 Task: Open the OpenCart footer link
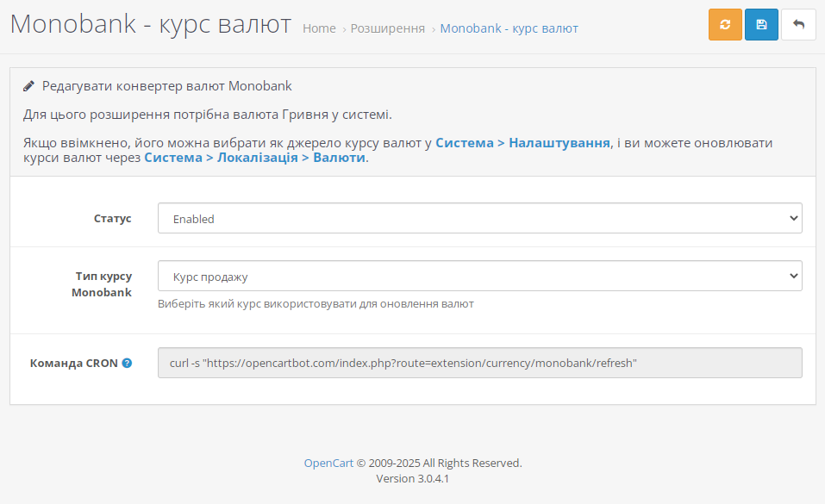(x=328, y=463)
